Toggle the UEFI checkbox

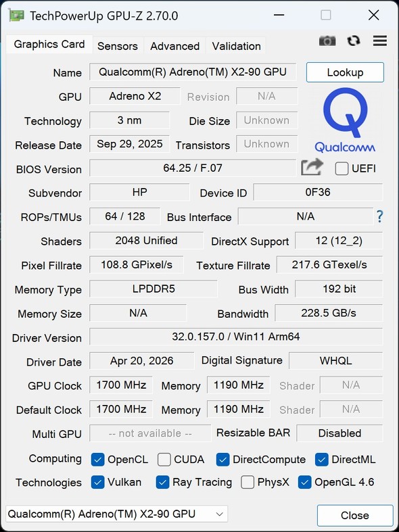point(342,168)
